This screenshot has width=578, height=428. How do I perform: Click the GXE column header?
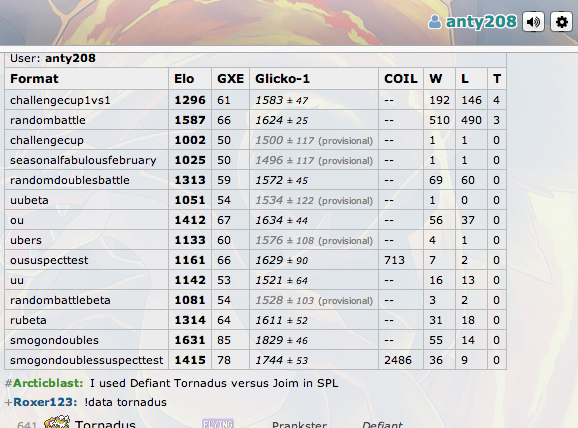[230, 79]
